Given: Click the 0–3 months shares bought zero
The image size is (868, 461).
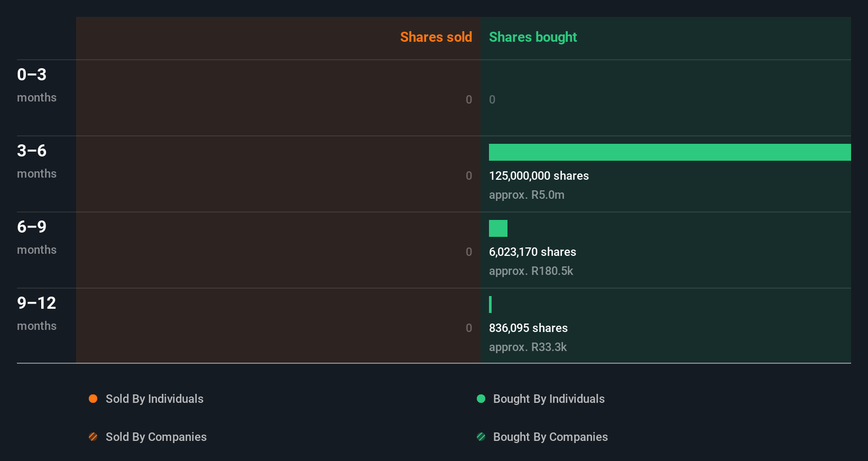Looking at the screenshot, I should 492,99.
